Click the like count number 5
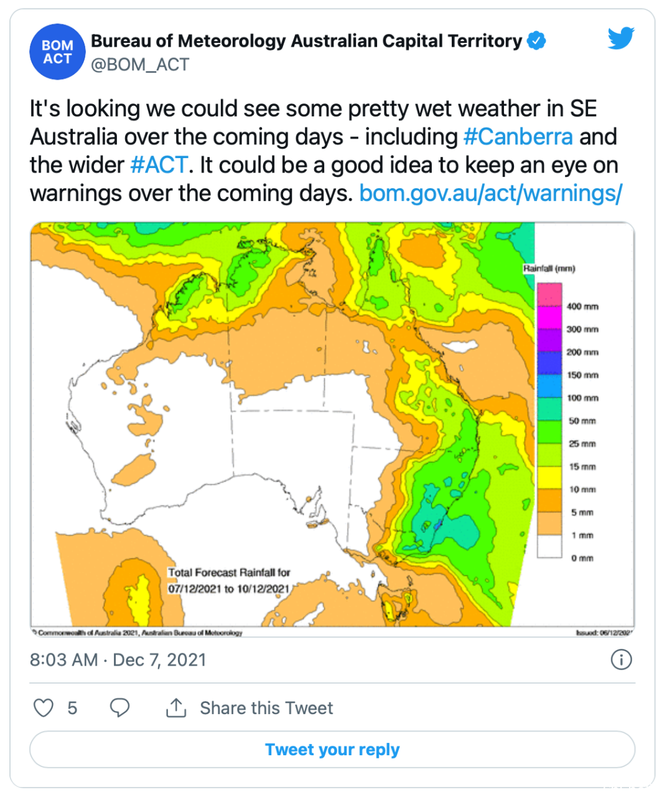 point(72,708)
